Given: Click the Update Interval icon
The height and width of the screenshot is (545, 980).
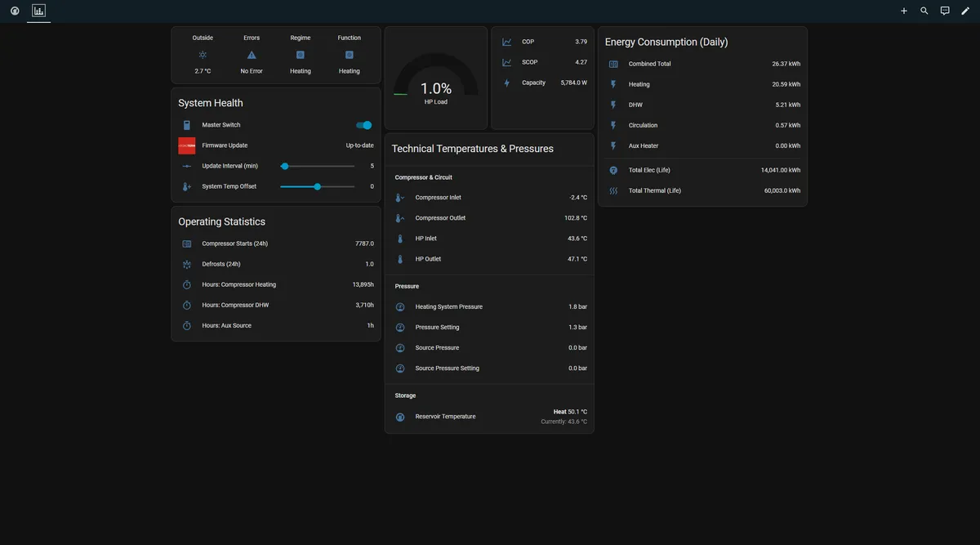Looking at the screenshot, I should pyautogui.click(x=187, y=166).
